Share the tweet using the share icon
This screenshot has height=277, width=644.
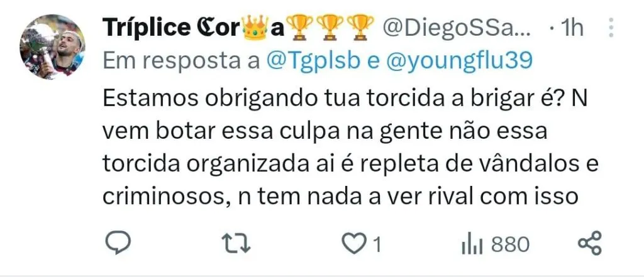[590, 243]
